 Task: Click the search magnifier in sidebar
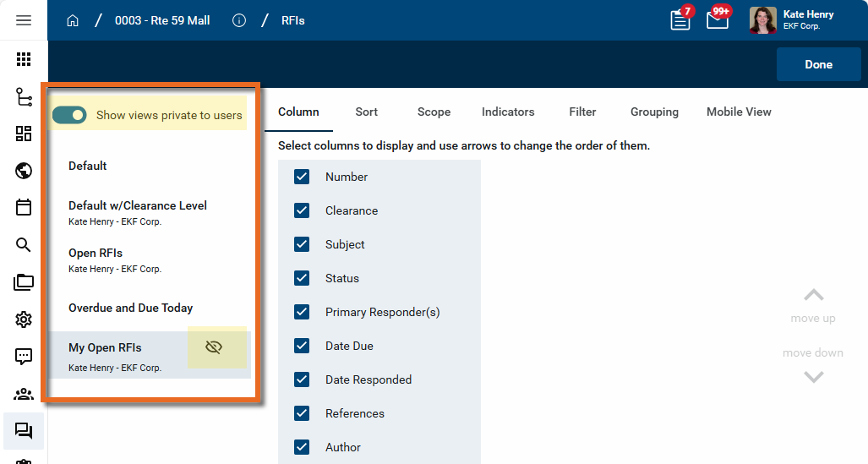(x=24, y=245)
